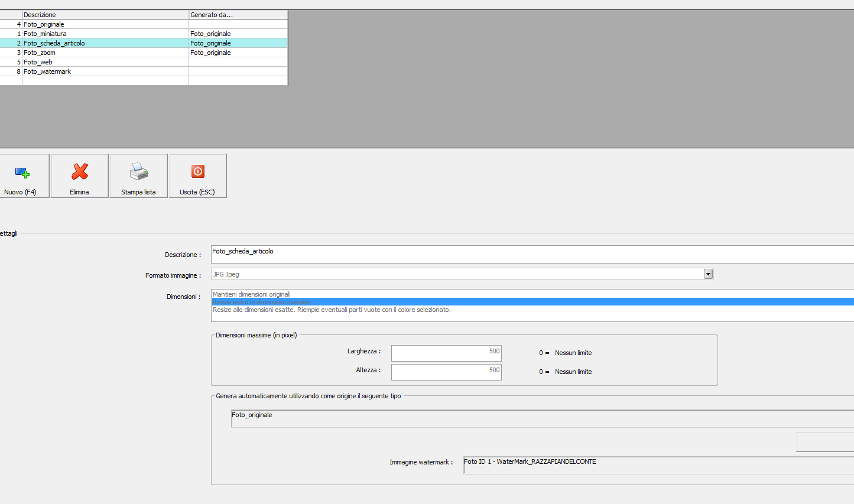Viewport: 854px width, 504px height.
Task: Click the red X Elimina icon
Action: click(x=80, y=171)
